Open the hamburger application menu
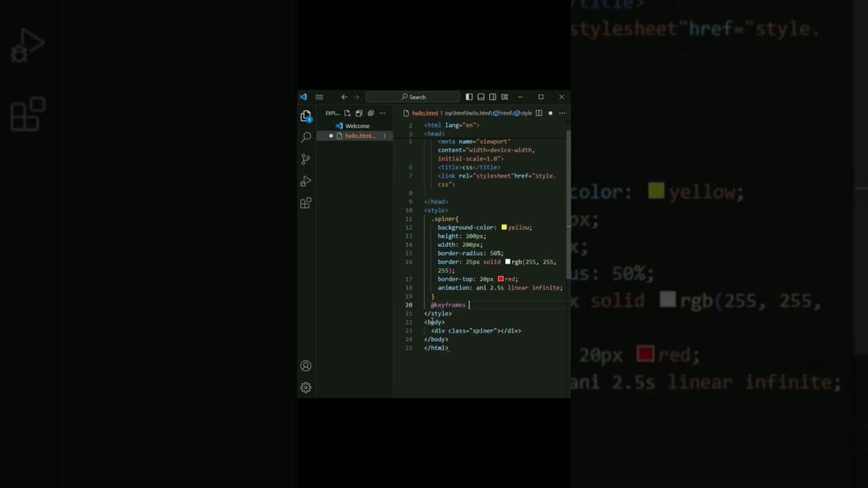 click(x=319, y=97)
